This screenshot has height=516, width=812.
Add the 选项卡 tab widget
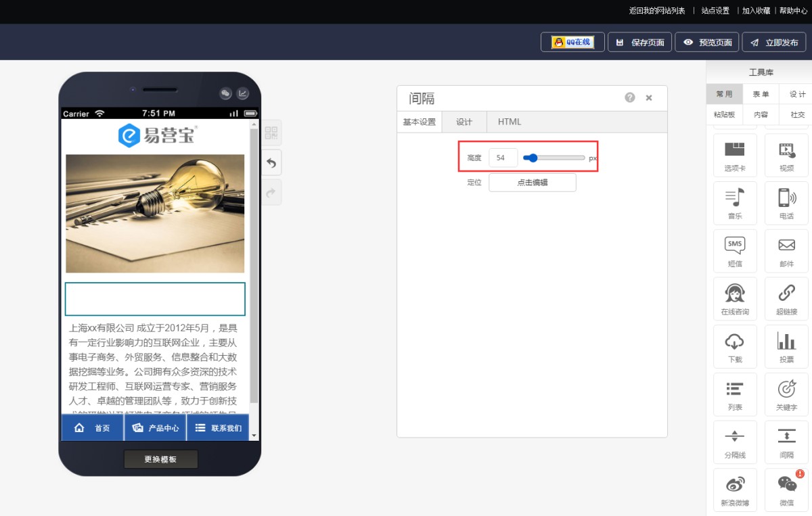[x=735, y=156]
